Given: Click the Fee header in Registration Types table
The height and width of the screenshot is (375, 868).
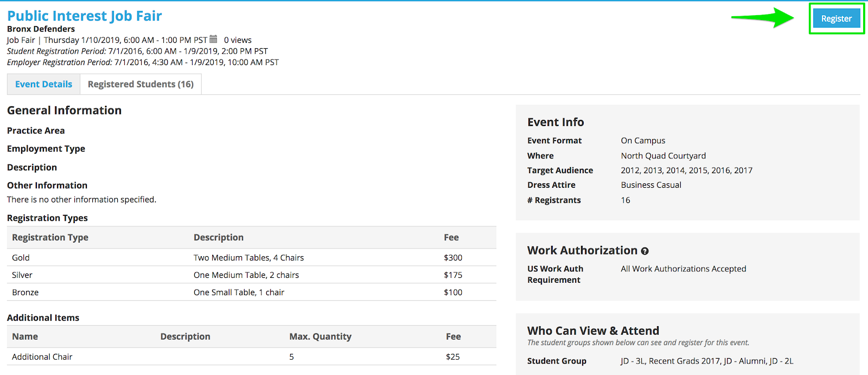Looking at the screenshot, I should [x=451, y=238].
